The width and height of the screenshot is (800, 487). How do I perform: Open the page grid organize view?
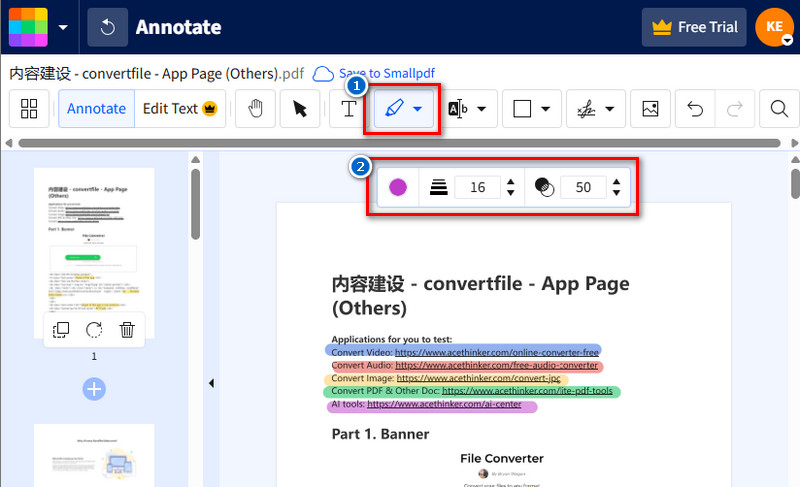point(29,109)
